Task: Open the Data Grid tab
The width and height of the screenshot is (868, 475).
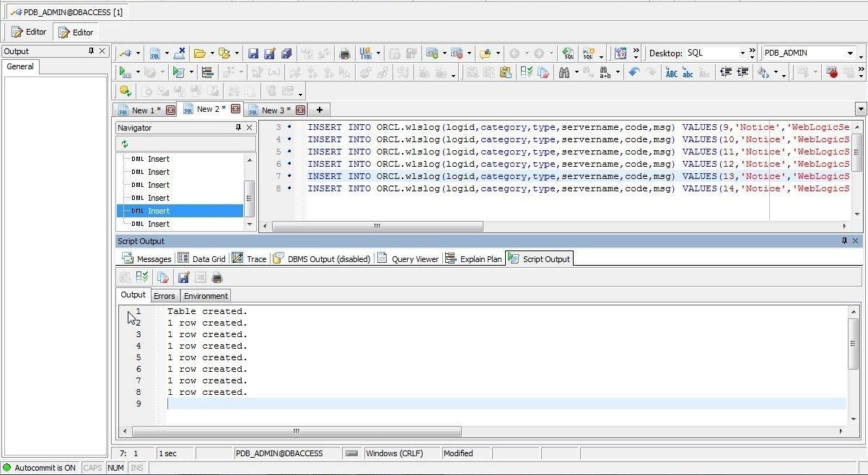Action: click(202, 259)
